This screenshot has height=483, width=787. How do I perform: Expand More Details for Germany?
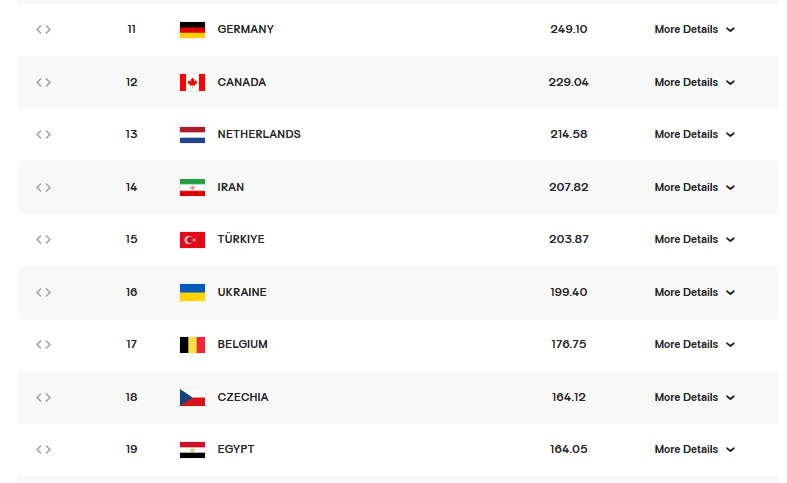tap(694, 30)
